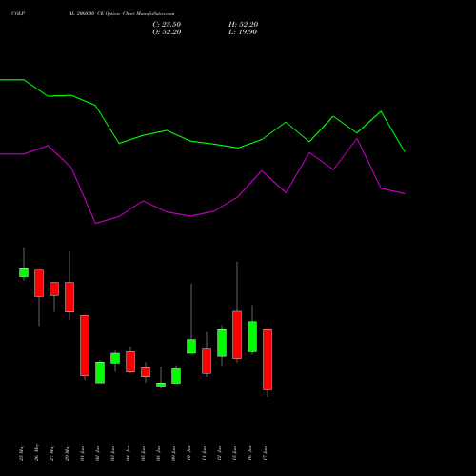This screenshot has height=476, width=476.
Task: Click the '16 Jun' date axis label
Action: [x=249, y=453]
